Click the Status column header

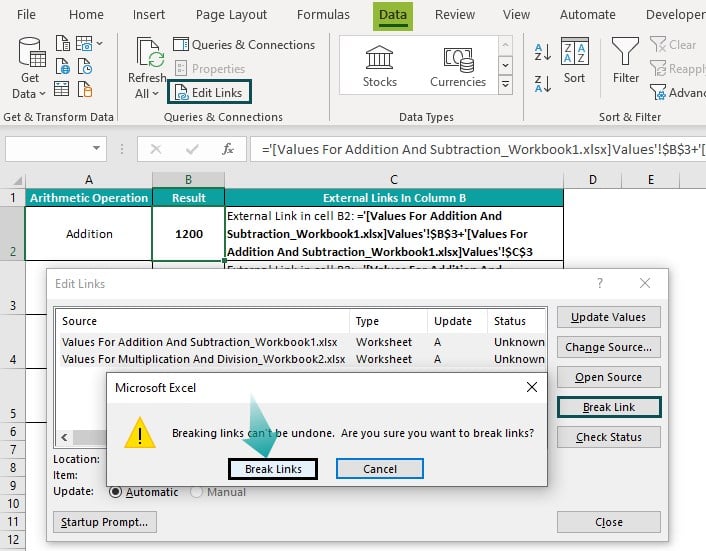[x=516, y=321]
